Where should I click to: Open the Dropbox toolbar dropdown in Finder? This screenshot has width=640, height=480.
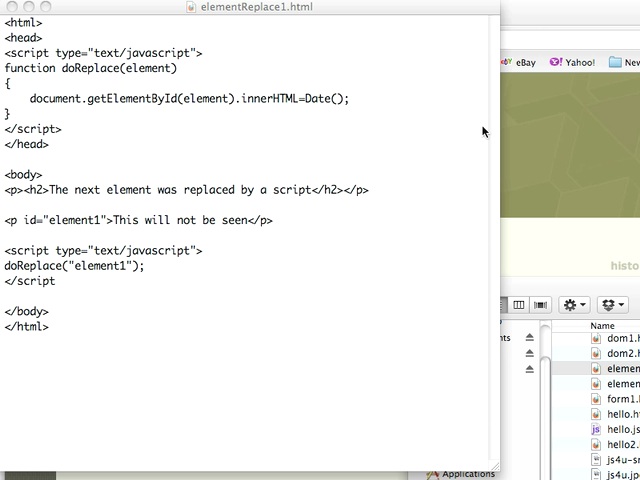(613, 305)
